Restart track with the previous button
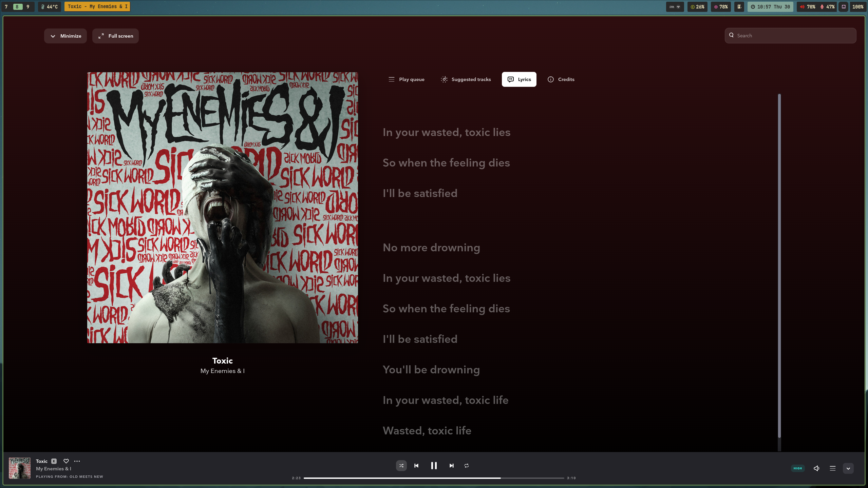The height and width of the screenshot is (488, 868). click(416, 466)
